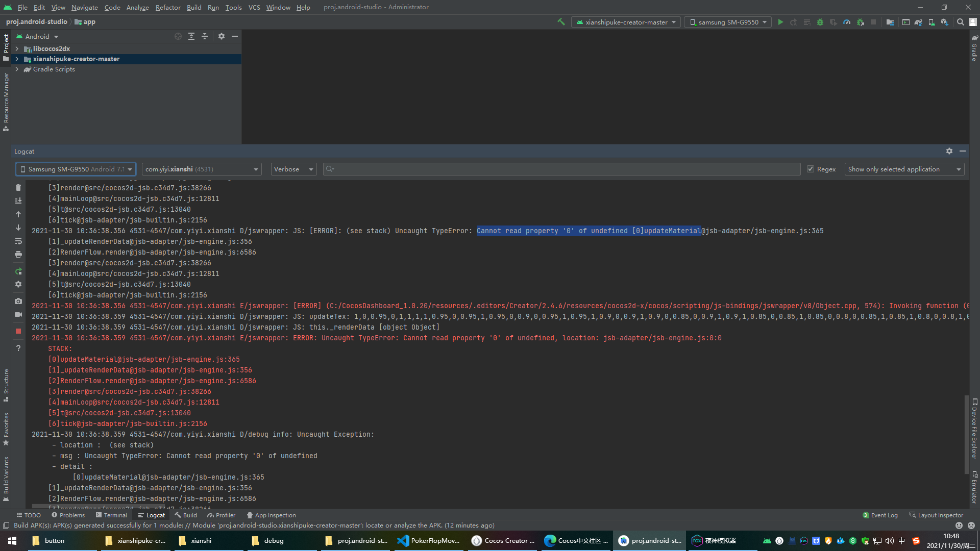Build project with hammer icon

click(x=561, y=22)
